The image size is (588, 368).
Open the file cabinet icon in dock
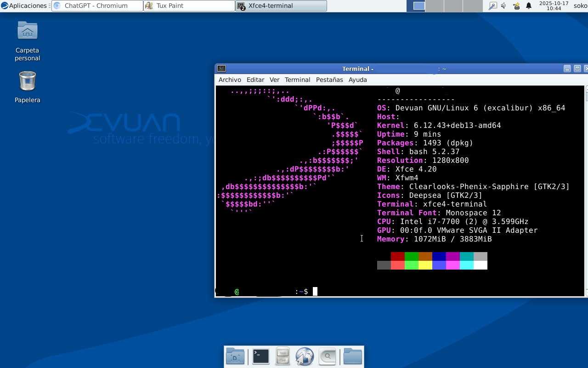tap(283, 356)
